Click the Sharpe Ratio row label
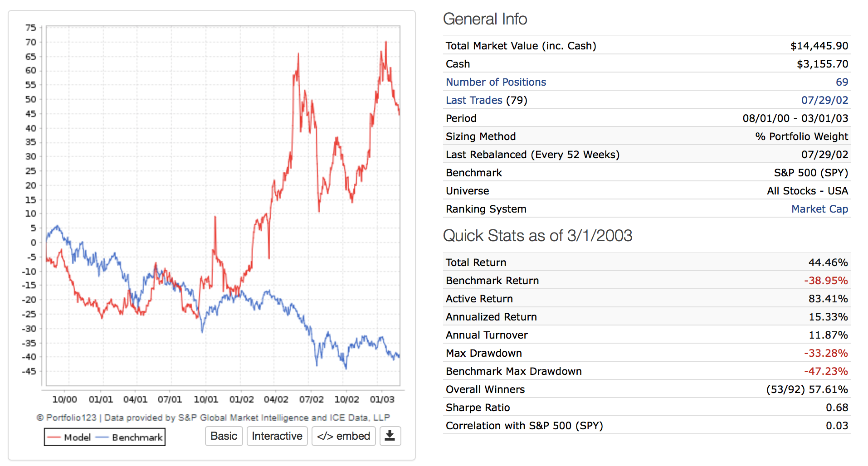The width and height of the screenshot is (868, 466). [478, 408]
